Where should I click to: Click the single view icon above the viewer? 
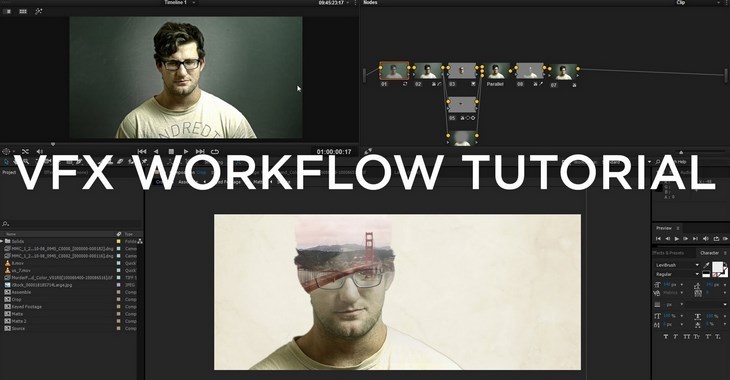pyautogui.click(x=7, y=11)
